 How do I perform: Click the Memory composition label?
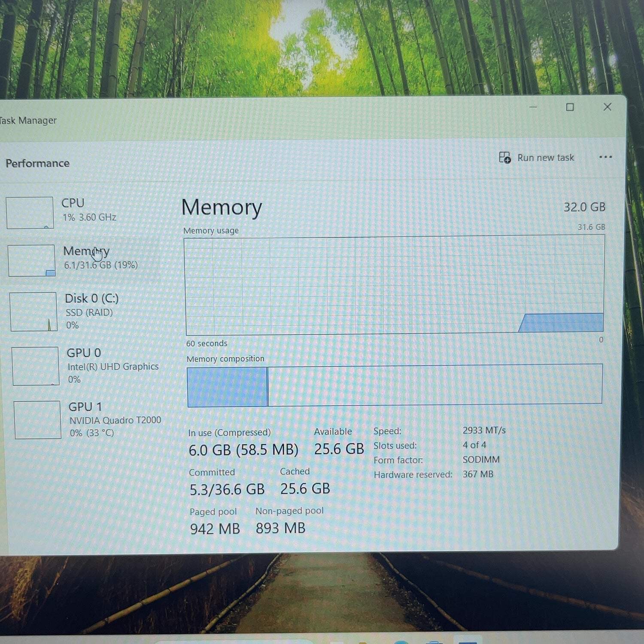pyautogui.click(x=225, y=358)
